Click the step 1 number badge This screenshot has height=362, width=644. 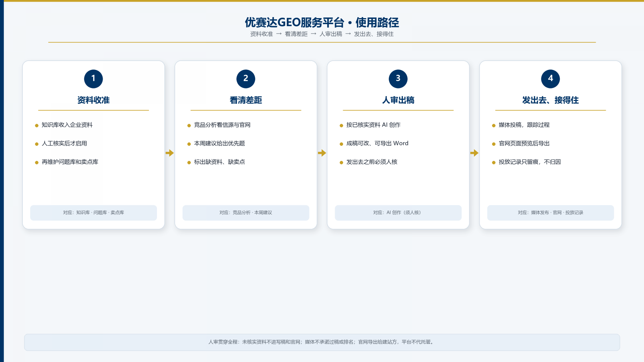click(x=93, y=79)
